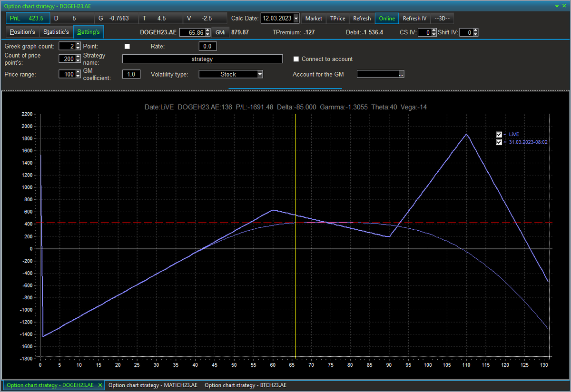Increase Price range with up arrow

[78, 72]
